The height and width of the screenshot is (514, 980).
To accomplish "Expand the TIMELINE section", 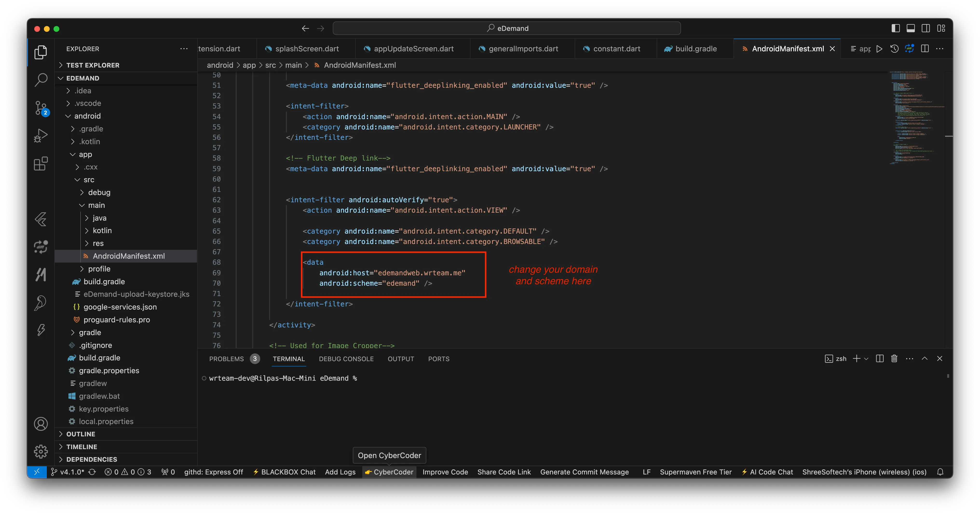I will pos(126,447).
